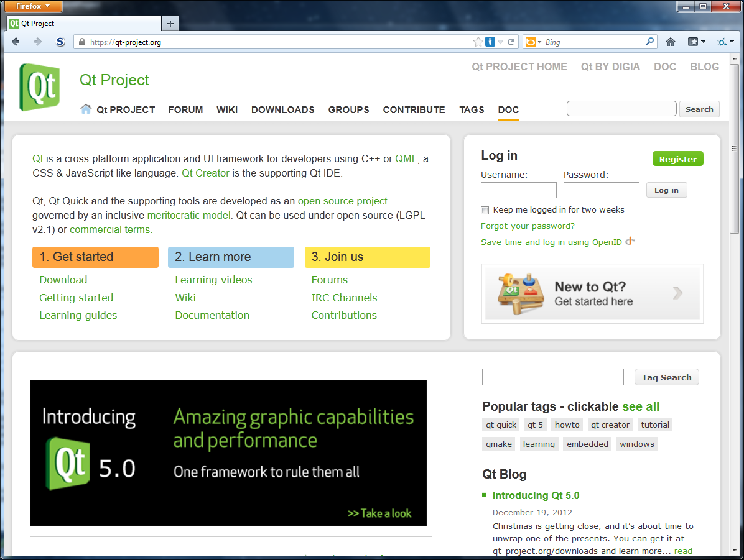Viewport: 744px width, 560px height.
Task: Click the address bar URL field
Action: click(x=280, y=42)
